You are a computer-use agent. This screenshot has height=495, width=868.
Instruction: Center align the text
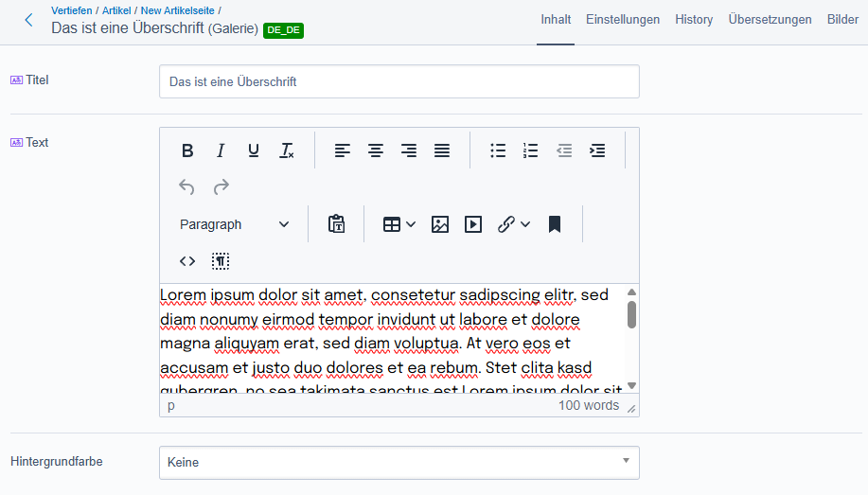pos(376,150)
